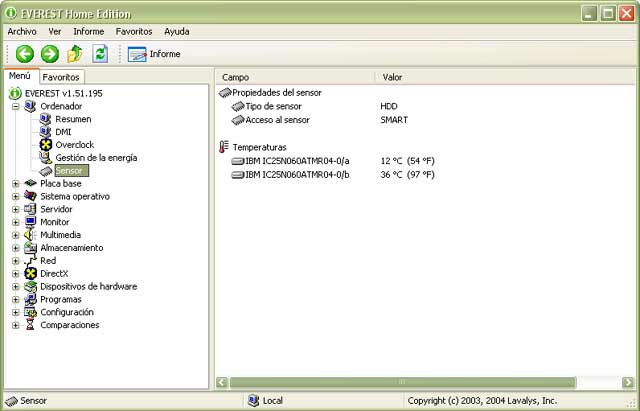
Task: Open the Ayuda menu
Action: 176,31
